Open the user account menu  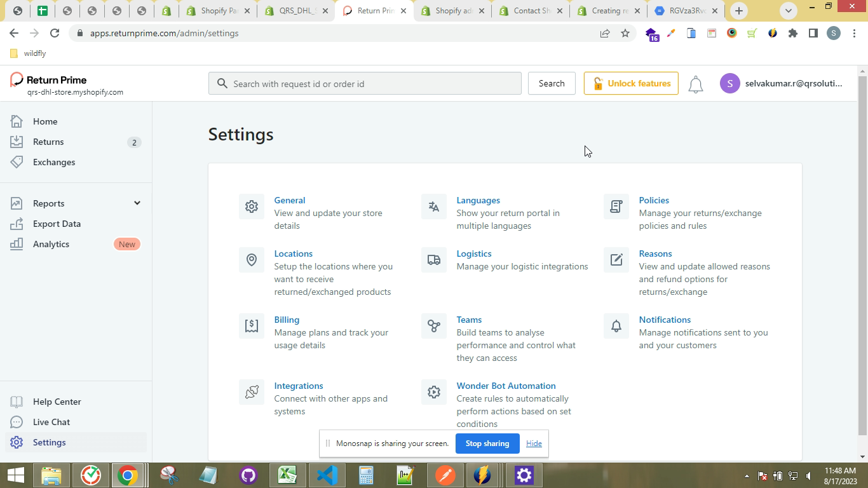pos(781,83)
